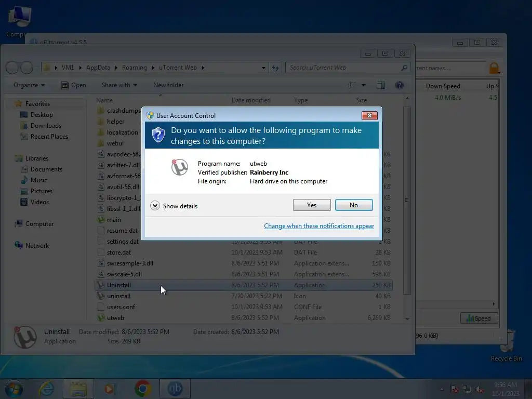The height and width of the screenshot is (399, 532).
Task: Open the Share with menu
Action: (x=119, y=85)
